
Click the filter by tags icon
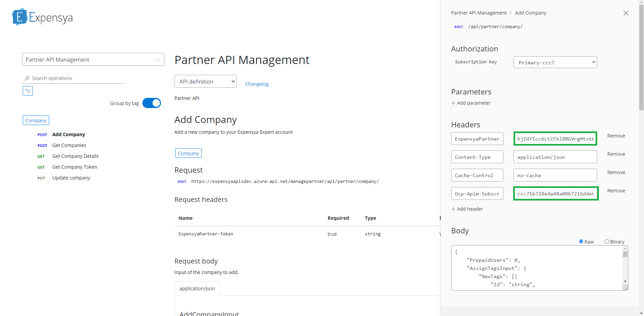click(x=28, y=91)
